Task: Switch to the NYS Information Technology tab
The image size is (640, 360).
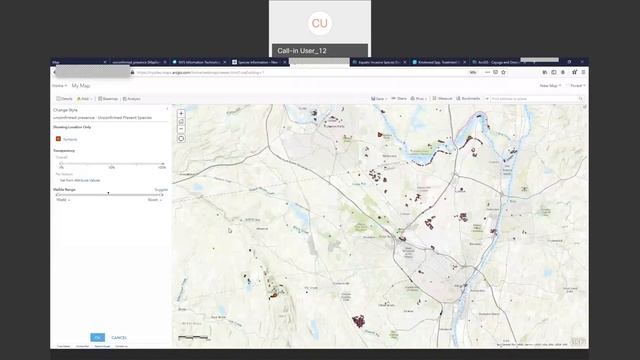Action: tap(199, 62)
